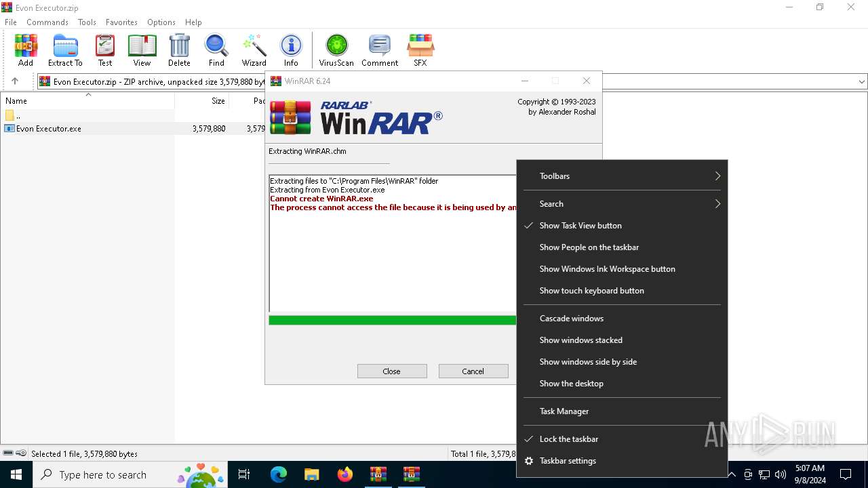Open the volume icon in system tray

click(x=781, y=474)
